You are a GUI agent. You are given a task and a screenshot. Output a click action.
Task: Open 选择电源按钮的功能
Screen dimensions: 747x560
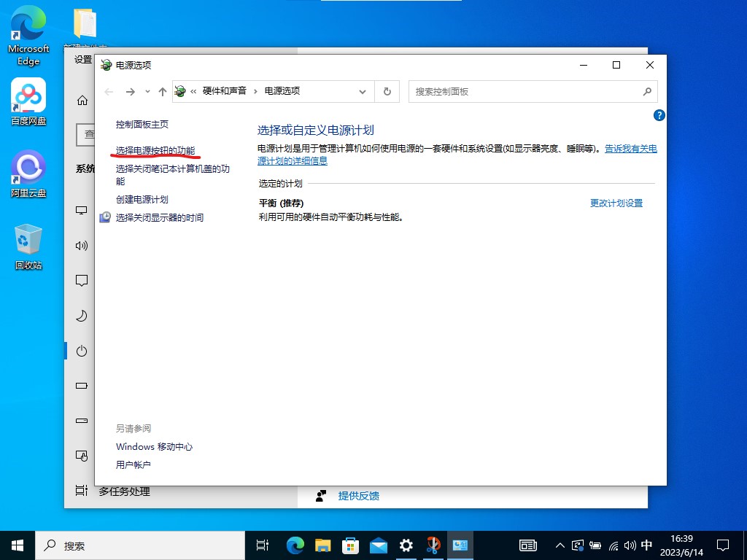[155, 150]
